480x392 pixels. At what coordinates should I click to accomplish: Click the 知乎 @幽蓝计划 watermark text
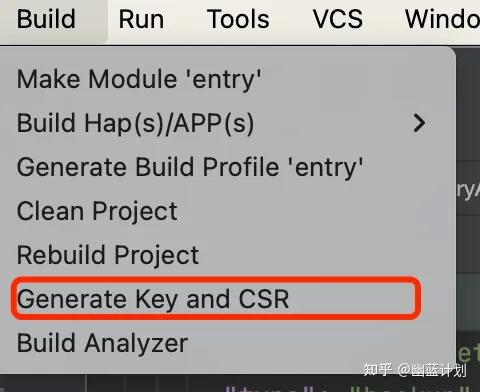coord(415,370)
